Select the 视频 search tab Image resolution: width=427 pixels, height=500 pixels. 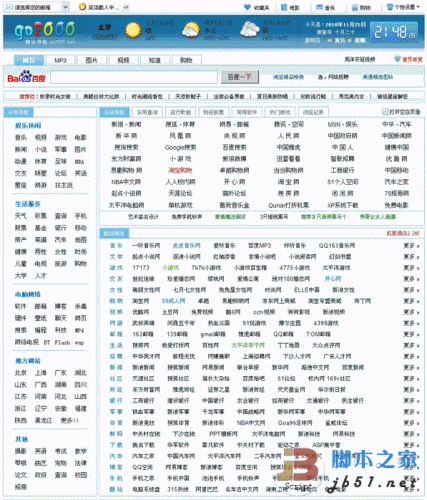tap(123, 60)
